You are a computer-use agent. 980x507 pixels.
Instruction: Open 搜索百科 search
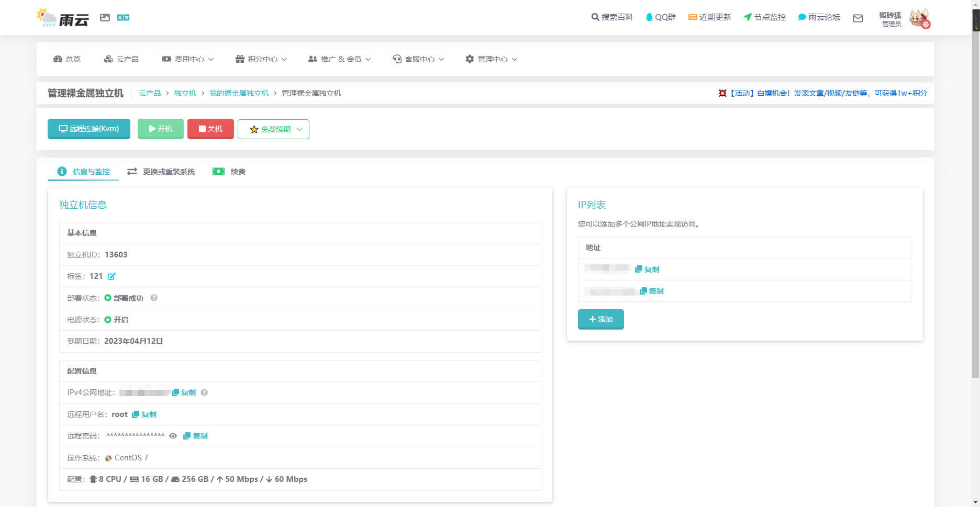(x=612, y=17)
